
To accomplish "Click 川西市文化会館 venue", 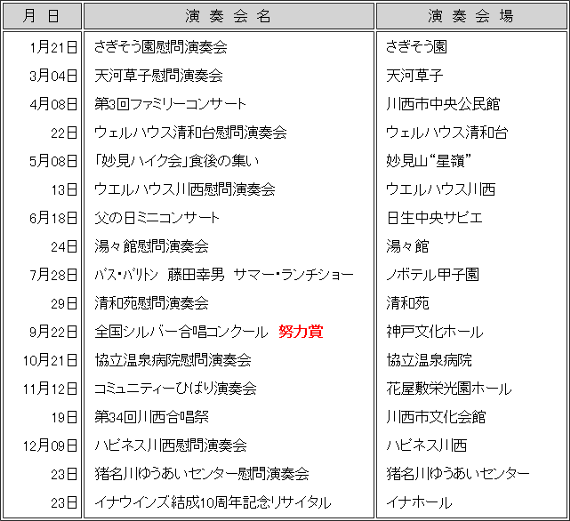I will pos(436,417).
